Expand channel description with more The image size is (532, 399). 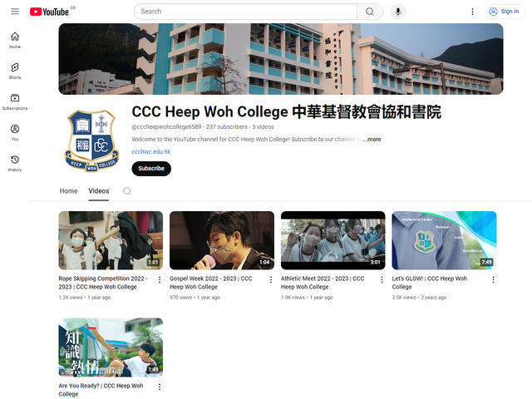point(372,140)
